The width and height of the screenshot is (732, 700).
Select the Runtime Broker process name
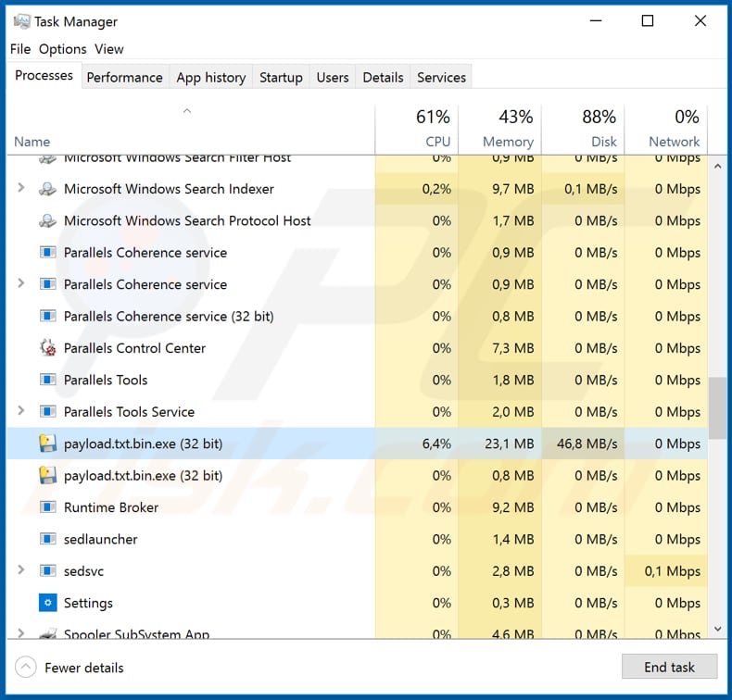pos(111,507)
